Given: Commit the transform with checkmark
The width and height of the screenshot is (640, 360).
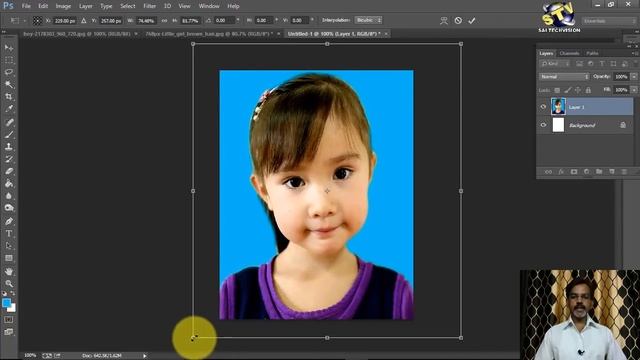Looking at the screenshot, I should [x=472, y=20].
